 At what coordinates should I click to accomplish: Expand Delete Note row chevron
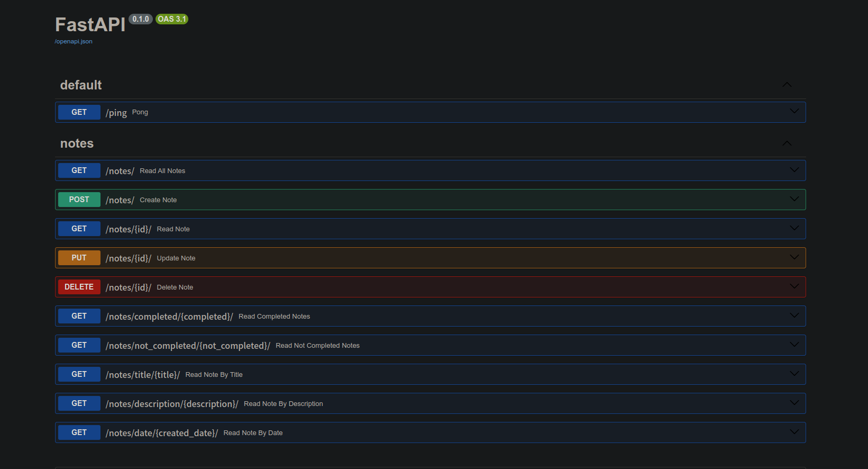click(794, 286)
